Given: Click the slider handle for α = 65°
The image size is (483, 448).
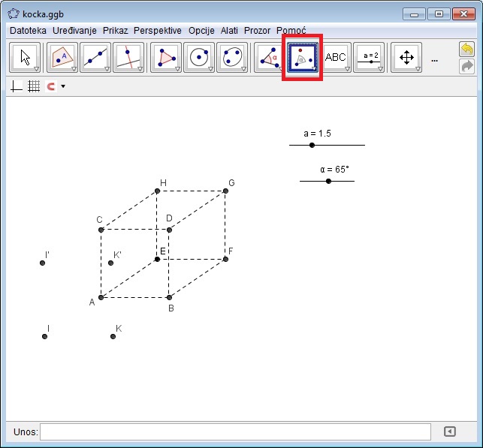Looking at the screenshot, I should [329, 182].
